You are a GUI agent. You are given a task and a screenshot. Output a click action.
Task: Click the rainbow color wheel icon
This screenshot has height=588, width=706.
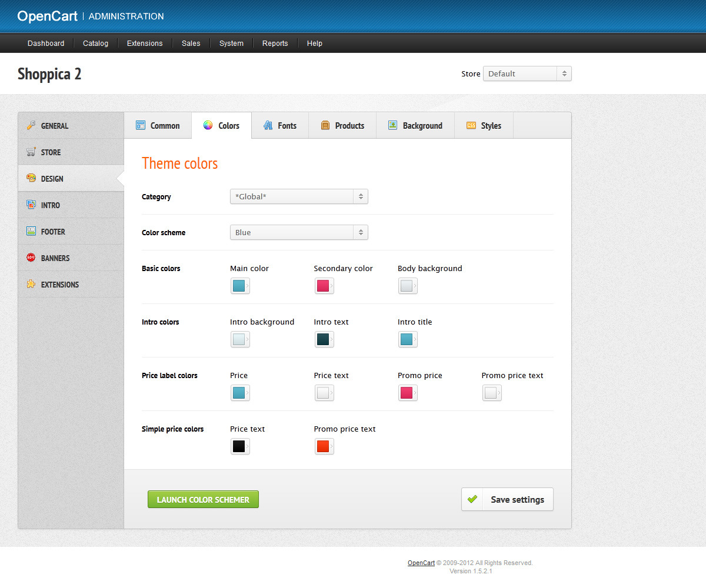(x=208, y=125)
